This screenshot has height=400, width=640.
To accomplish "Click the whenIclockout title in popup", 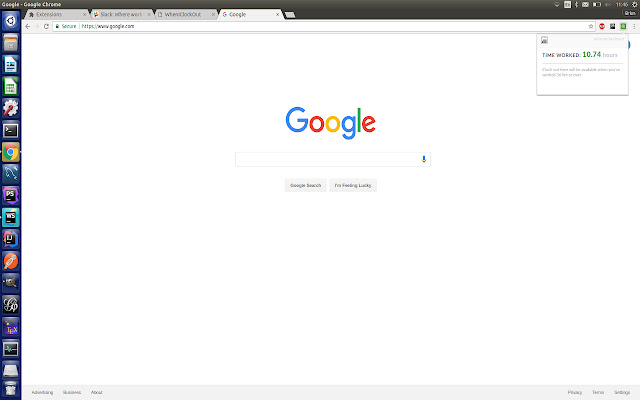I will (609, 39).
